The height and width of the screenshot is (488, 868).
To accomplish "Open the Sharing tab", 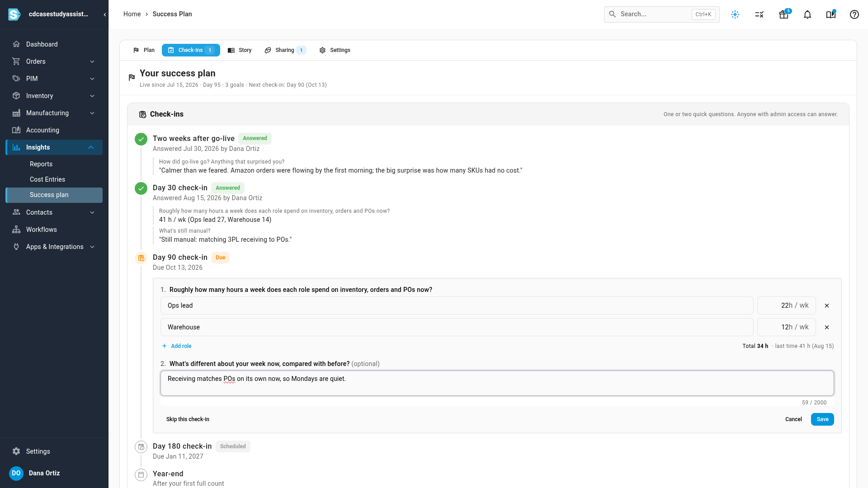I will (x=285, y=50).
